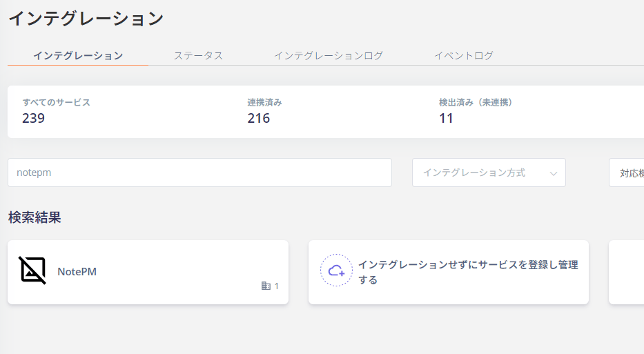644x354 pixels.
Task: Open the インテグレーションログ tab
Action: tap(329, 55)
